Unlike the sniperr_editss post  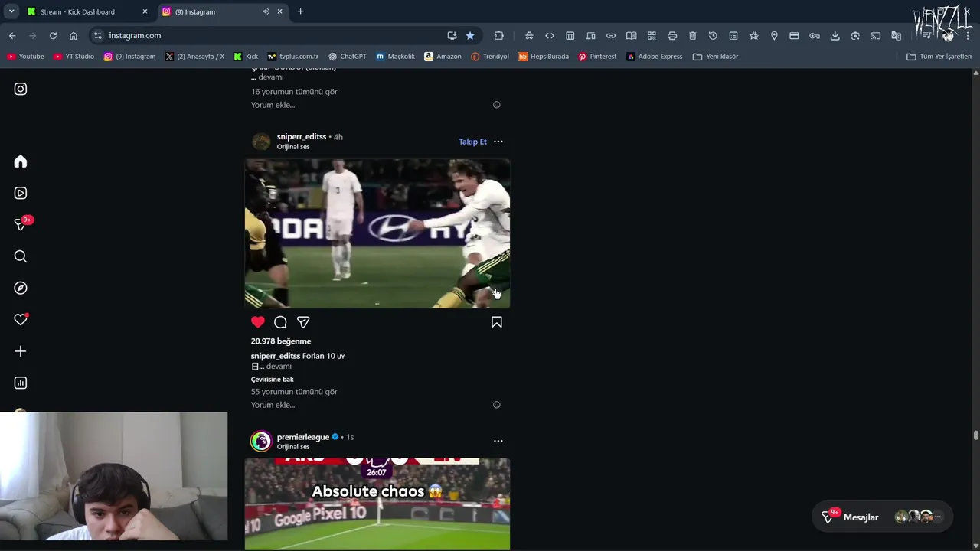tap(258, 322)
